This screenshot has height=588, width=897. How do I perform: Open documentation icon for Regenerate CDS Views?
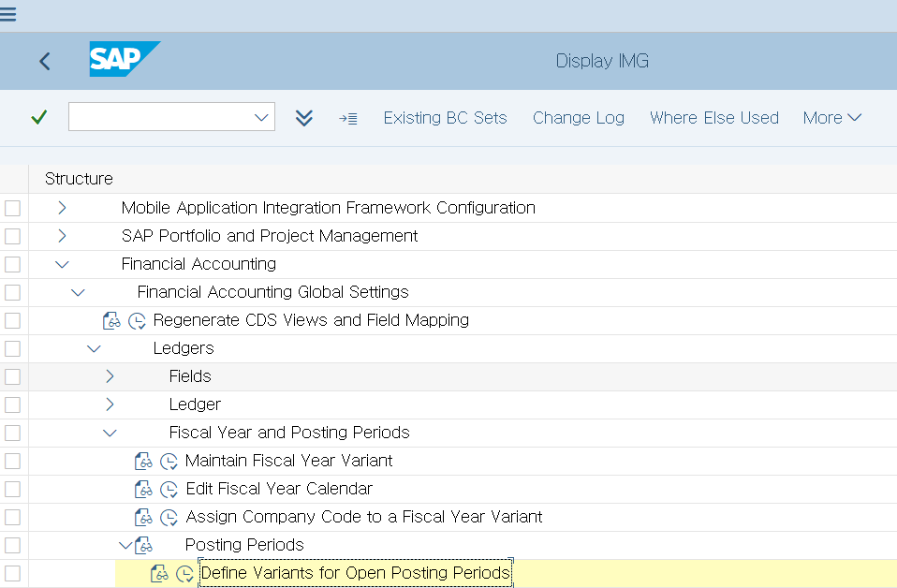point(111,321)
